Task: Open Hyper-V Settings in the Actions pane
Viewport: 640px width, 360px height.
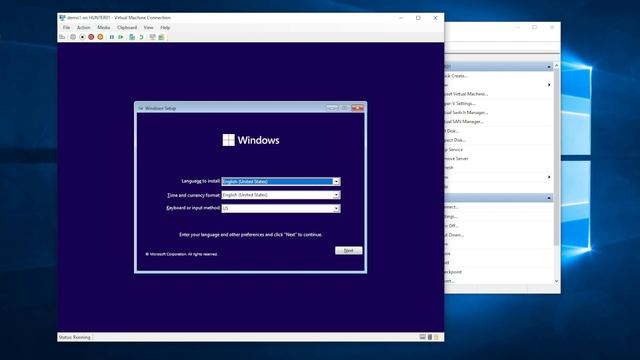Action: tap(460, 103)
